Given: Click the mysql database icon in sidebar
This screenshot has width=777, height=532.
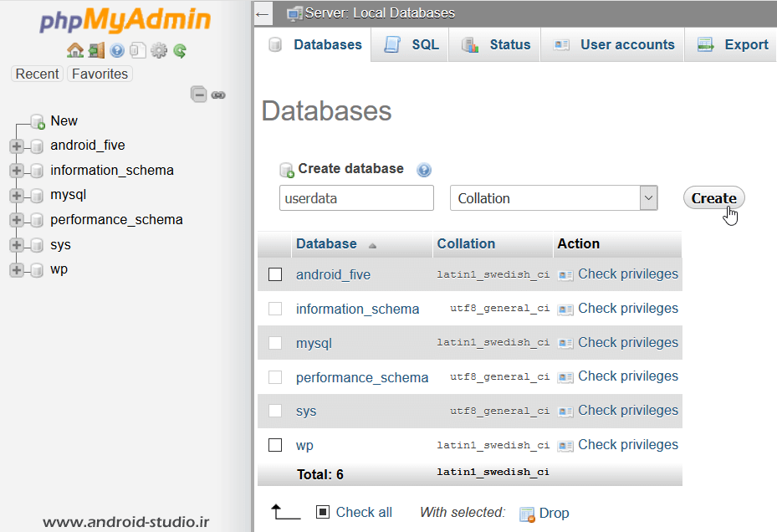Looking at the screenshot, I should point(37,196).
